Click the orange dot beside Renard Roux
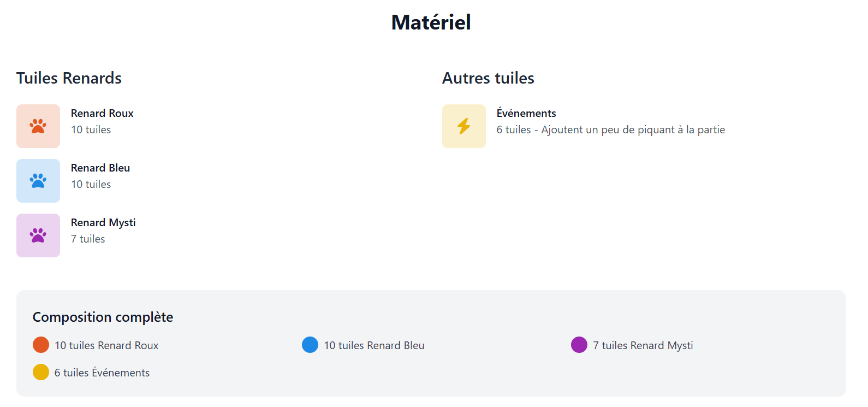The image size is (868, 407). [x=41, y=345]
